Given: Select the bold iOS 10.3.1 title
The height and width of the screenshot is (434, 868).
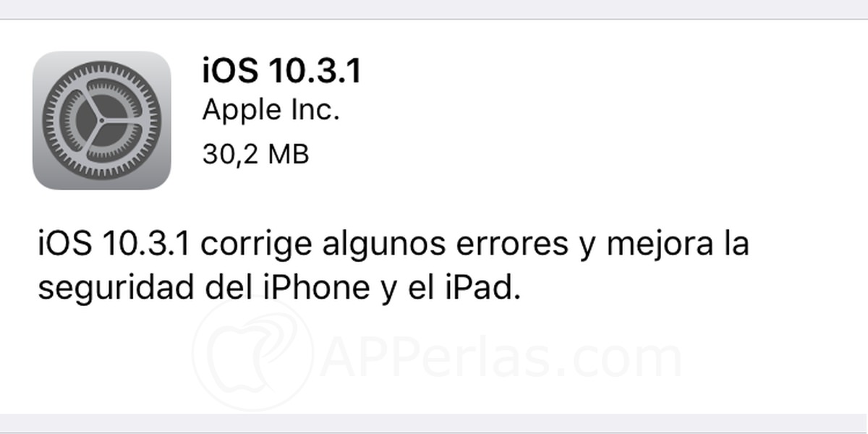Looking at the screenshot, I should click(281, 73).
